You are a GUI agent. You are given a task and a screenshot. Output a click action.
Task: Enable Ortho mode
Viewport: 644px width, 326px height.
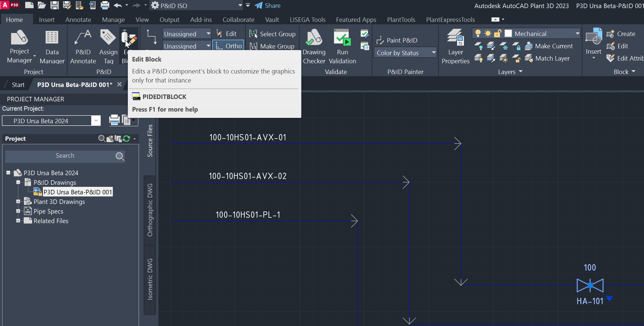(x=229, y=46)
